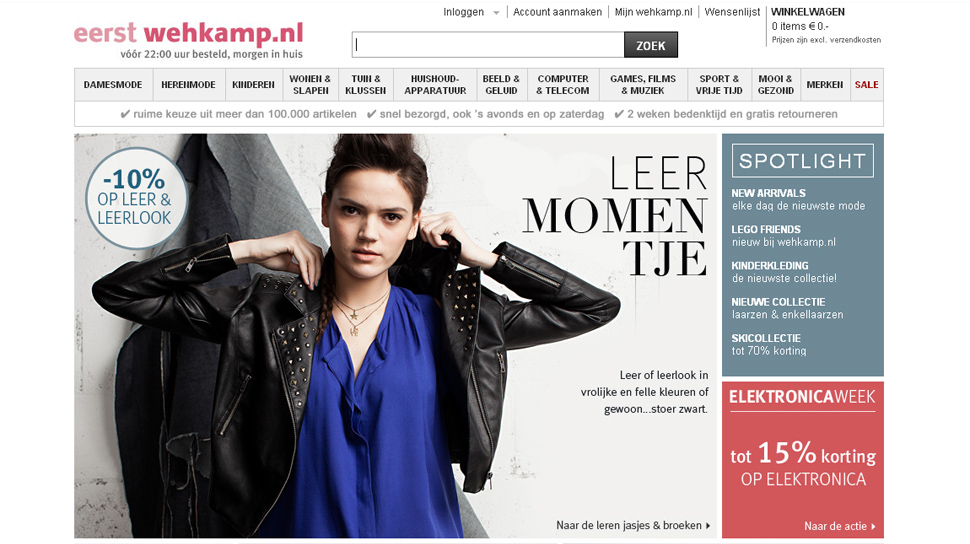Go to Mijn wehkamp.nl
Screen dimensions: 970x544
pos(653,12)
